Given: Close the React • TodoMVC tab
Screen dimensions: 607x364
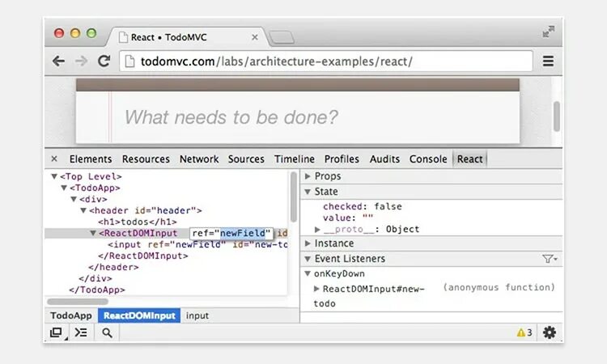Looking at the screenshot, I should (255, 37).
